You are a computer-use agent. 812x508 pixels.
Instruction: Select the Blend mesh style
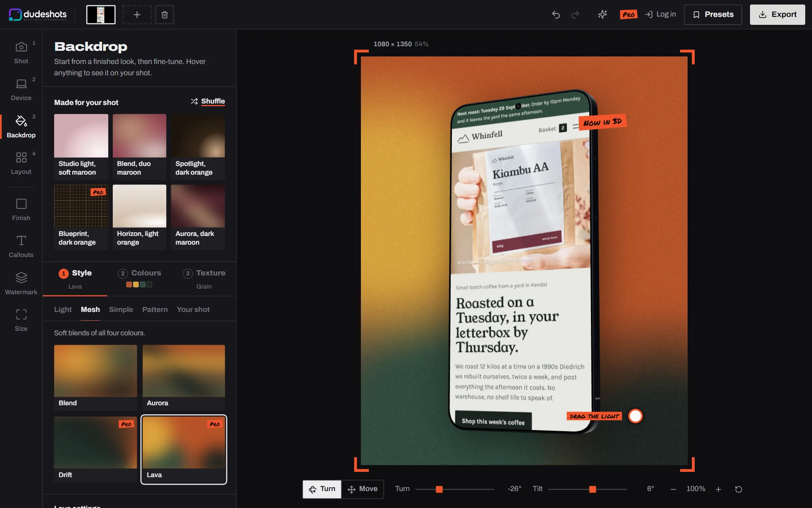point(95,377)
